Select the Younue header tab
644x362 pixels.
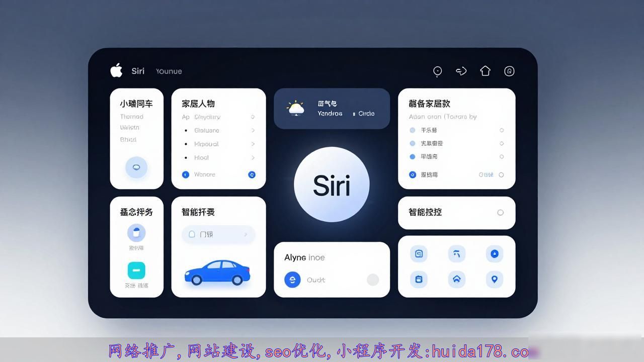169,71
